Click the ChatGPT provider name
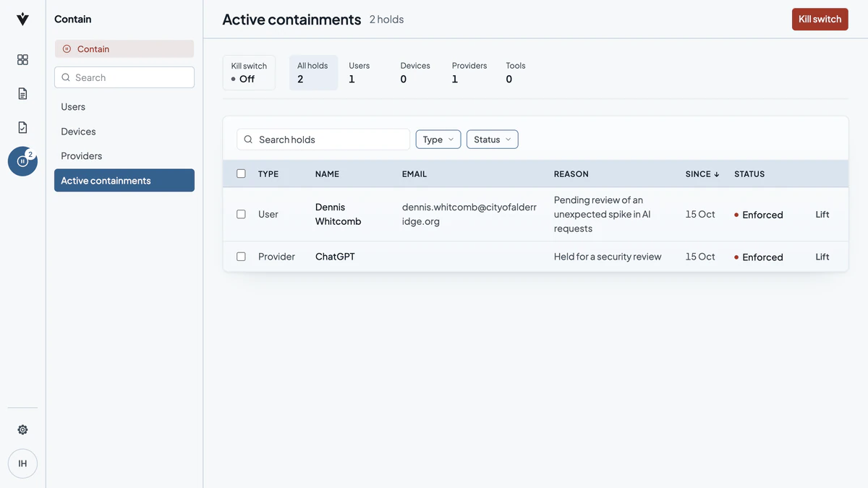The image size is (868, 488). click(335, 257)
